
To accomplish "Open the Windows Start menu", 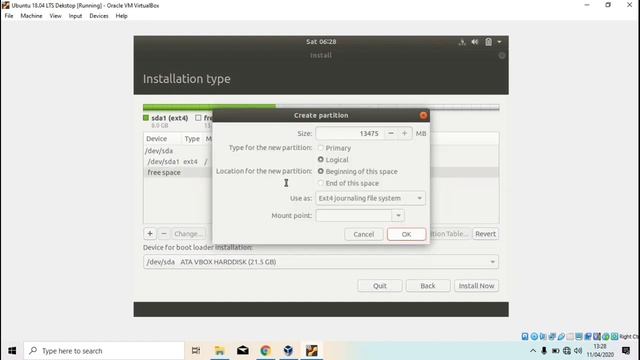I will coord(12,351).
